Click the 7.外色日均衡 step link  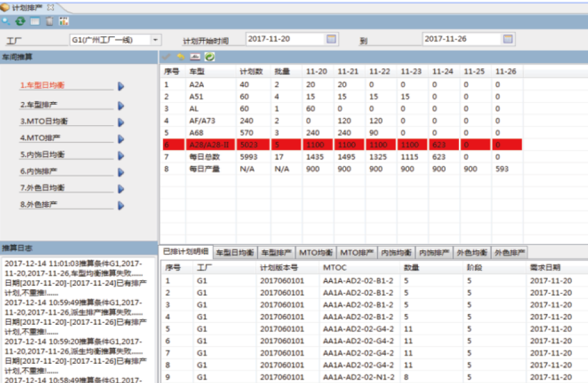click(x=42, y=188)
